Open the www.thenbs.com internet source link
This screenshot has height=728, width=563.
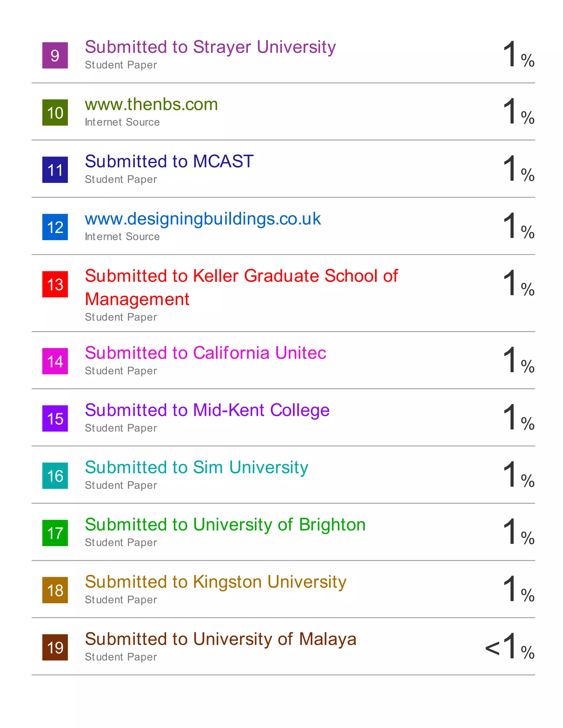[x=151, y=104]
